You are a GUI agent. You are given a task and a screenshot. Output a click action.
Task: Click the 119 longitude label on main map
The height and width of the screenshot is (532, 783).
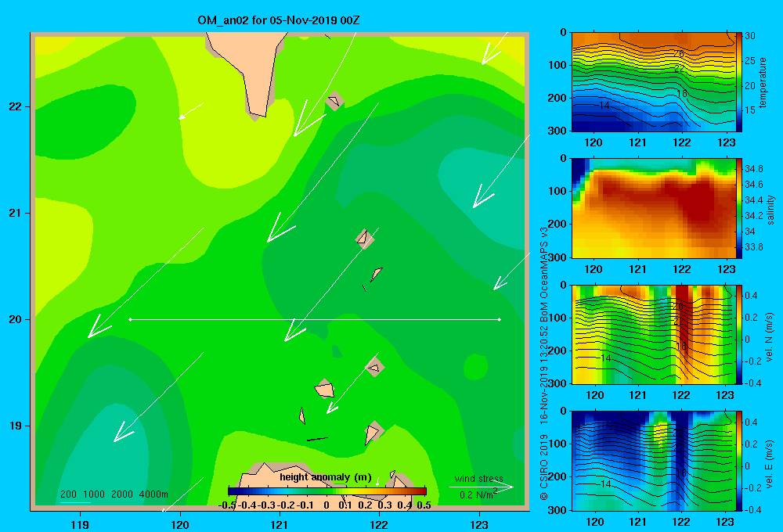(x=80, y=524)
